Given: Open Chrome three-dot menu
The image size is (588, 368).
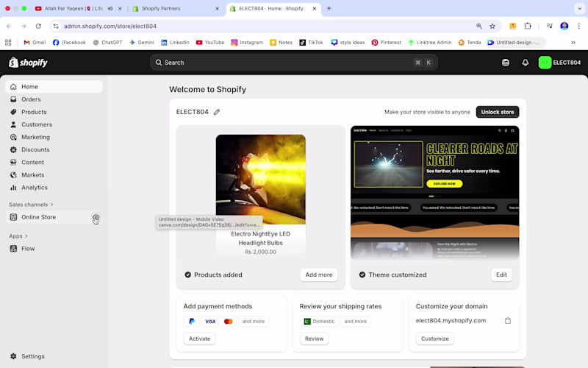Looking at the screenshot, I should point(579,26).
